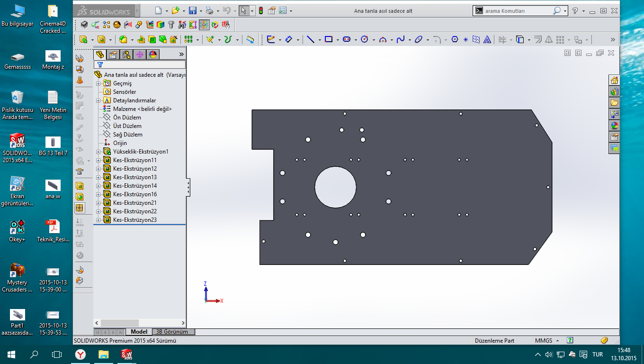Expand Kes-Ekstrüzyon11 feature node
The image size is (644, 364).
coord(98,160)
